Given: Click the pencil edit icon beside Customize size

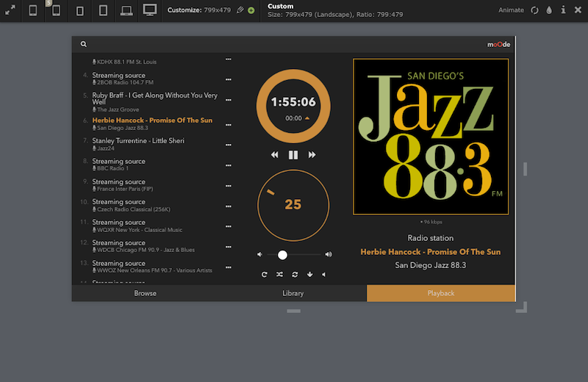Looking at the screenshot, I should (x=240, y=10).
